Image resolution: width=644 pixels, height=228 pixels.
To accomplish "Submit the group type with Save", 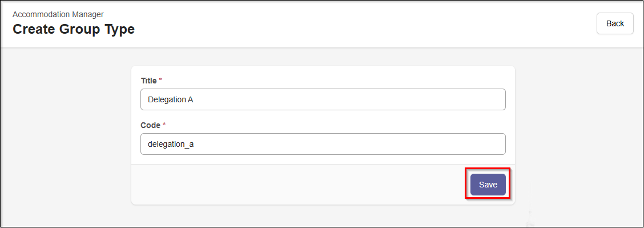I will 488,185.
